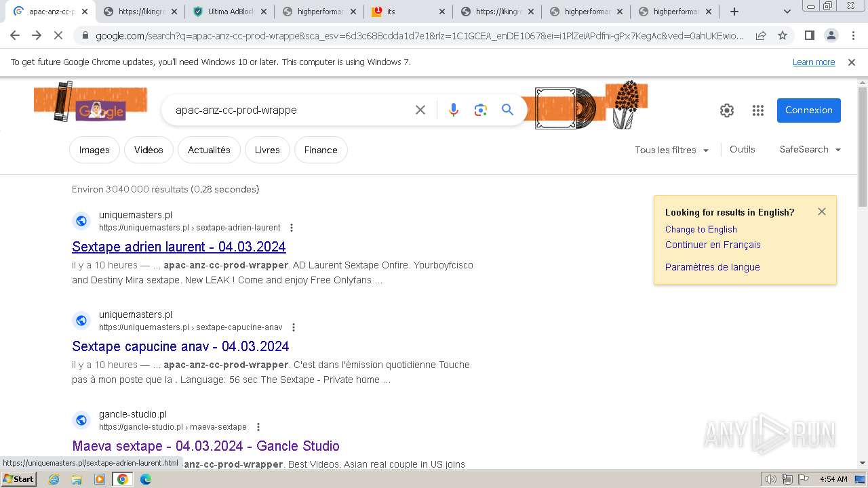Open the Learn more link
The width and height of the screenshot is (868, 488).
(814, 62)
